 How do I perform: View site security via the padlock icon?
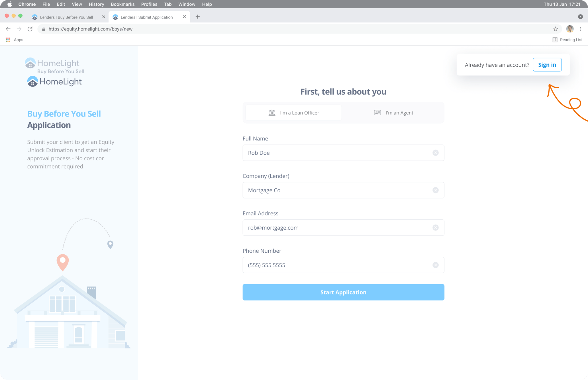pyautogui.click(x=43, y=29)
